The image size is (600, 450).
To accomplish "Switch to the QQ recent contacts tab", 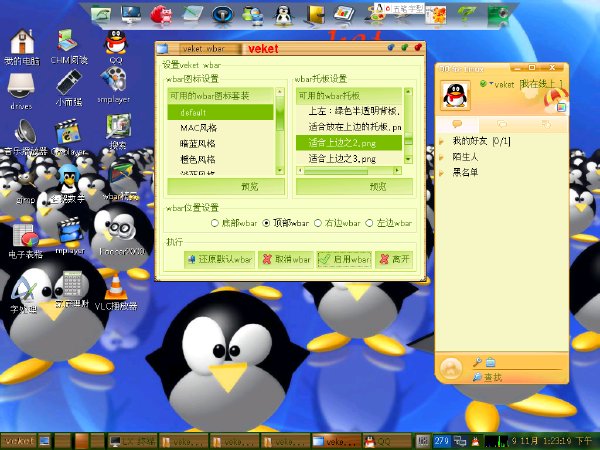I will pyautogui.click(x=546, y=124).
